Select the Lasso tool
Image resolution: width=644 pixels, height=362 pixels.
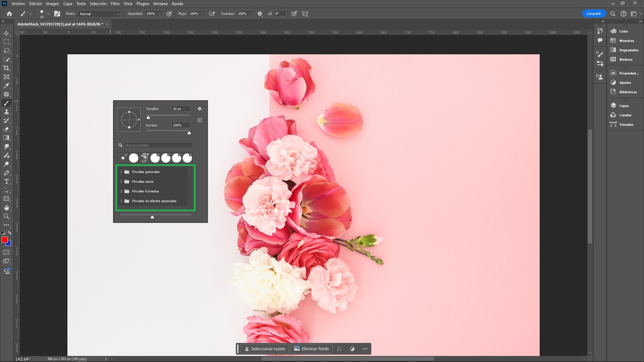6,51
